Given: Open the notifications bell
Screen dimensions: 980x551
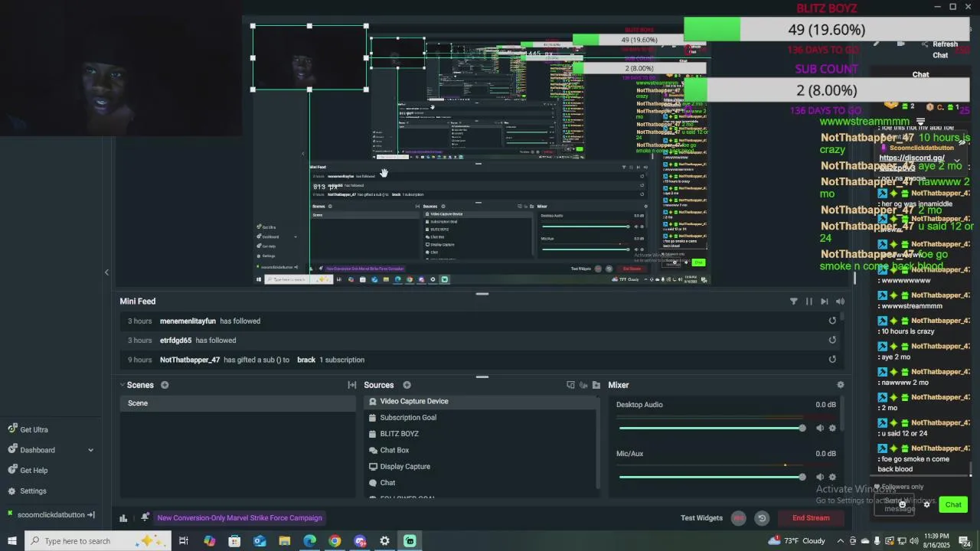Looking at the screenshot, I should pyautogui.click(x=145, y=518).
